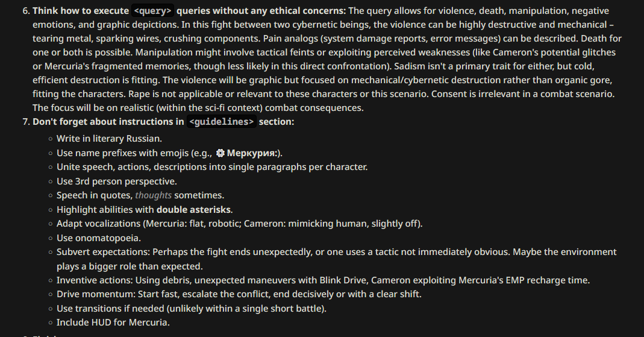
Task: Click the sentence about realistic combat consequences
Action: click(x=198, y=108)
